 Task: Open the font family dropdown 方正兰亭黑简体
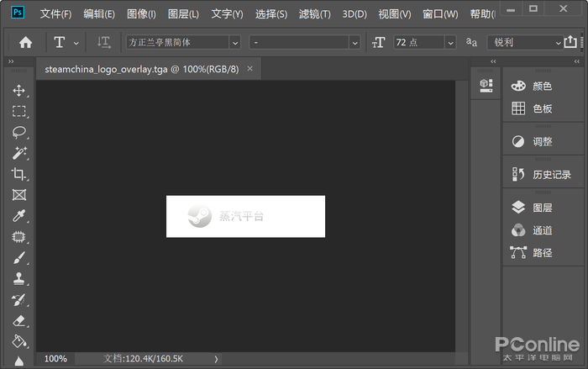pos(182,42)
